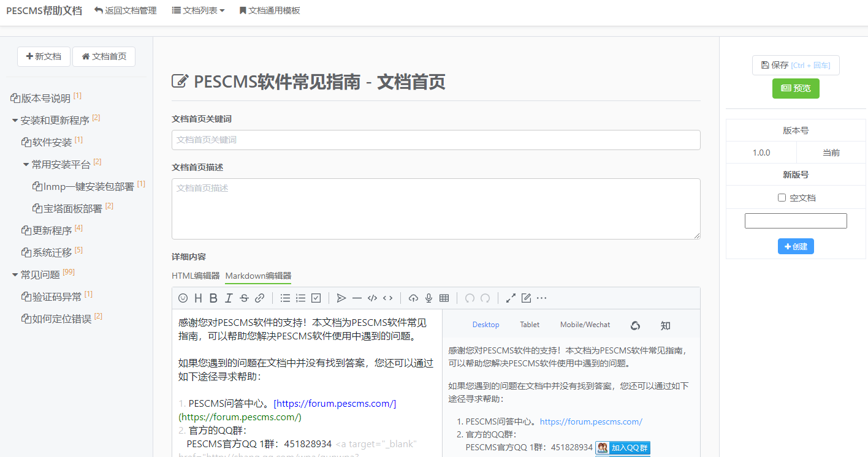Image resolution: width=868 pixels, height=457 pixels.
Task: Select the Markdown编辑器 tab
Action: (x=258, y=276)
